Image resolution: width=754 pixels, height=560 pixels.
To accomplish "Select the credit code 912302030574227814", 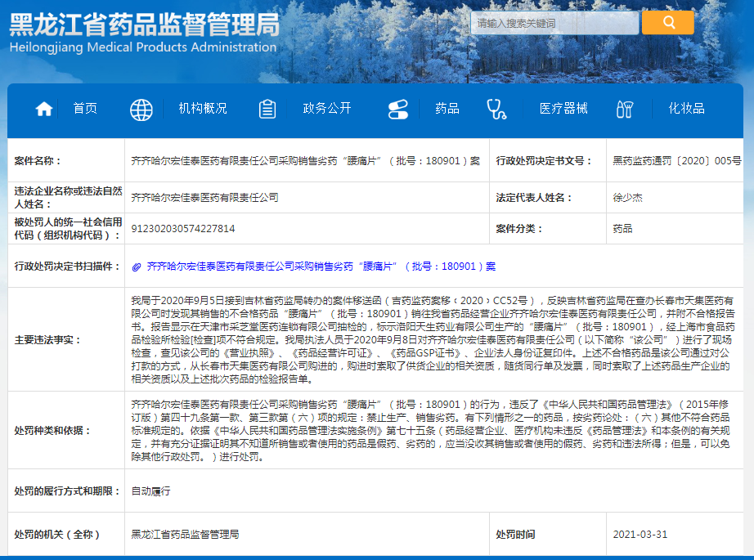I will click(x=183, y=228).
